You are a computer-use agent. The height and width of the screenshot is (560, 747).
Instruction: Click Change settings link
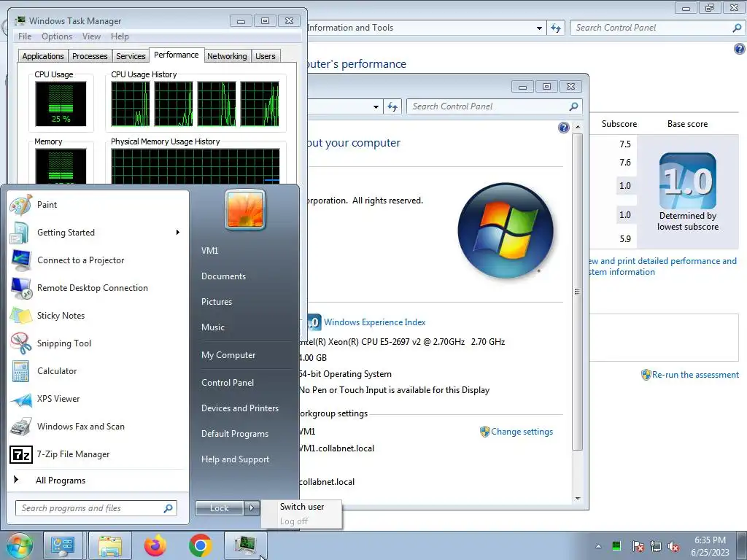[x=522, y=432]
